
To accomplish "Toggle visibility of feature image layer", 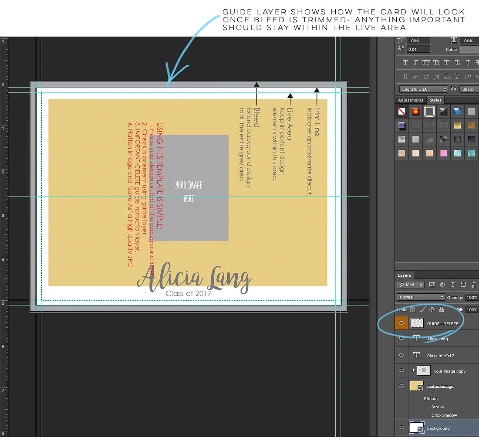I will (401, 386).
